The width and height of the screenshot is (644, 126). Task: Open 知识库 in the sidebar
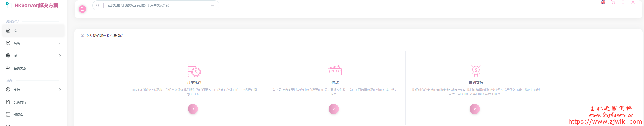18,115
